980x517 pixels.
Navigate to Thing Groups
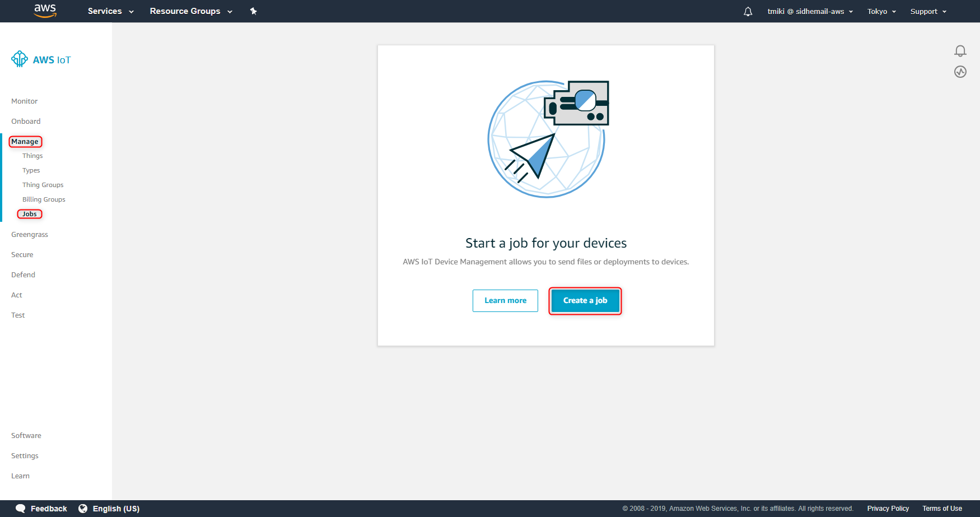(43, 185)
